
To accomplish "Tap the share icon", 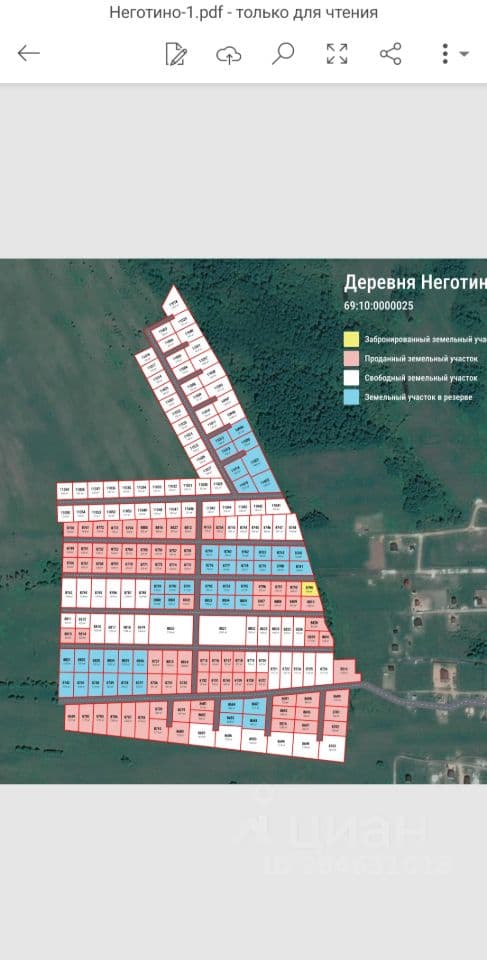I will (390, 54).
